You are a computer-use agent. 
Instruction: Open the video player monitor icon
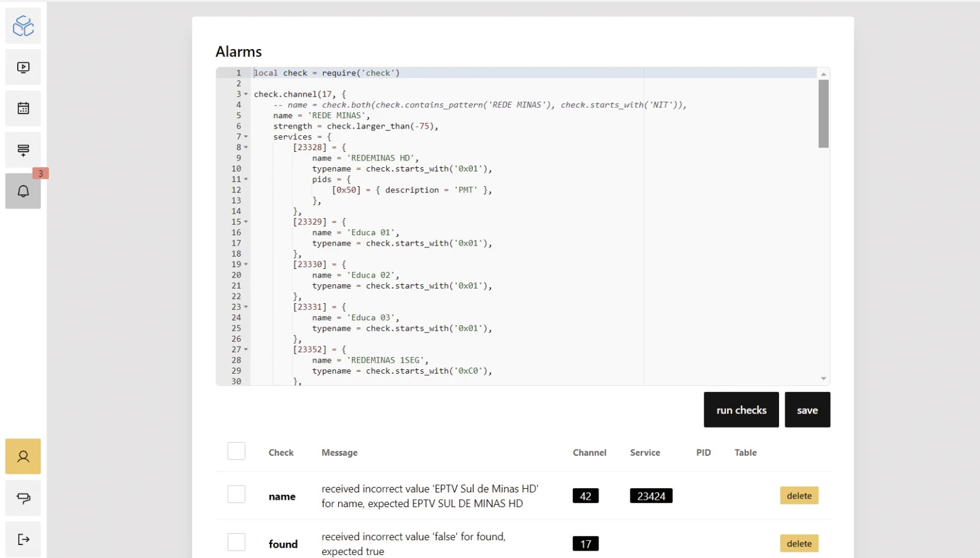tap(23, 67)
